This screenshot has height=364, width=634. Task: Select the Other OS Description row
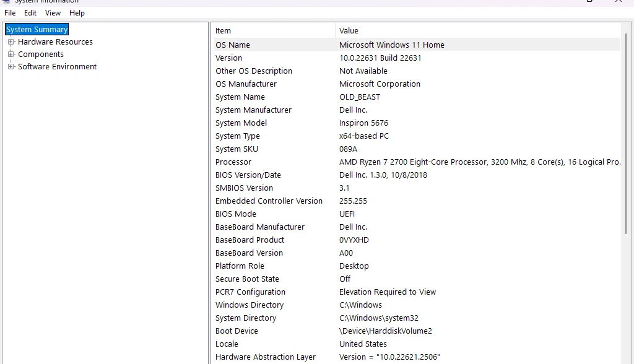417,71
